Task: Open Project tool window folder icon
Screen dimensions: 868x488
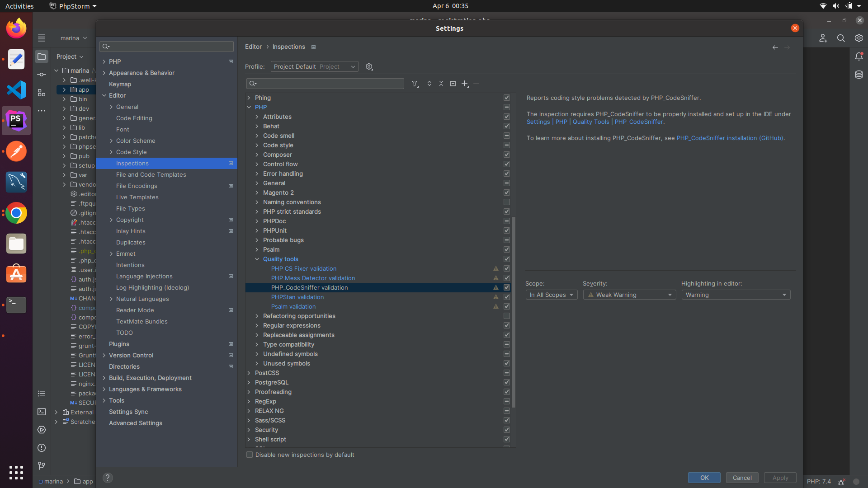Action: coord(42,56)
